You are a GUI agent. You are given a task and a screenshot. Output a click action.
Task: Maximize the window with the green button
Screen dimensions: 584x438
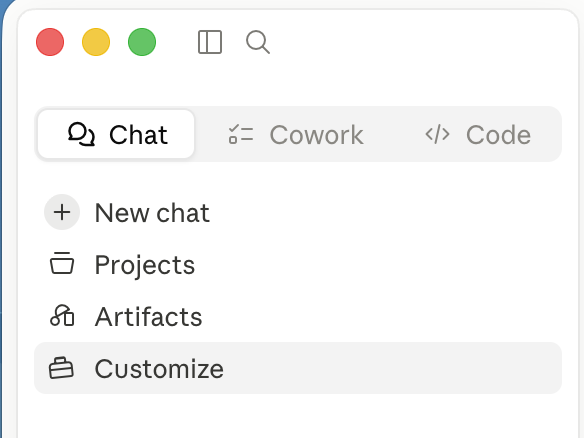click(142, 42)
